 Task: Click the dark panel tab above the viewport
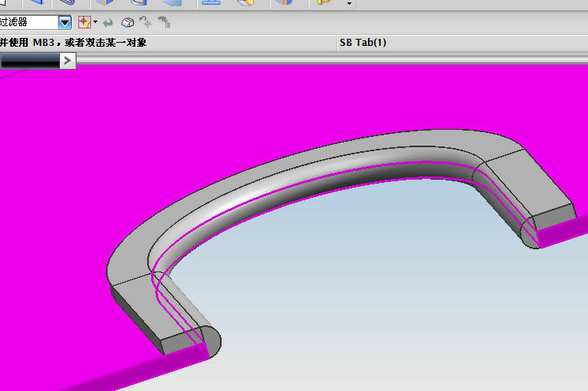click(x=30, y=61)
